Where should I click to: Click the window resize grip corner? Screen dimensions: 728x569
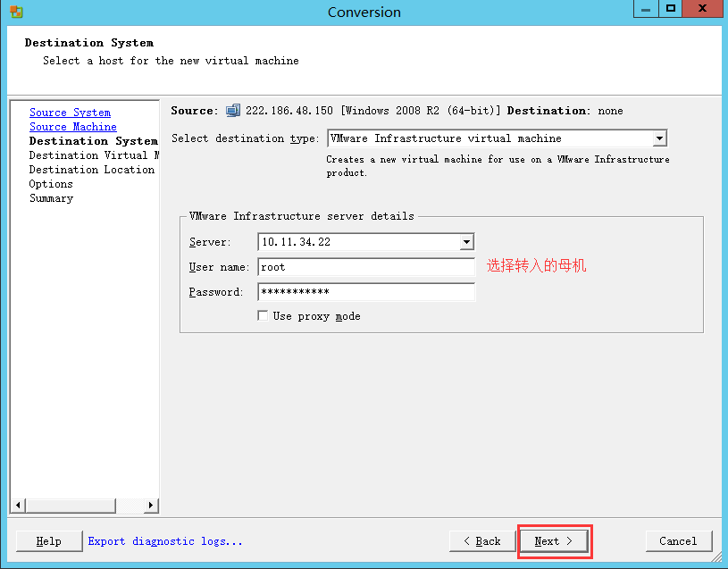[x=716, y=556]
